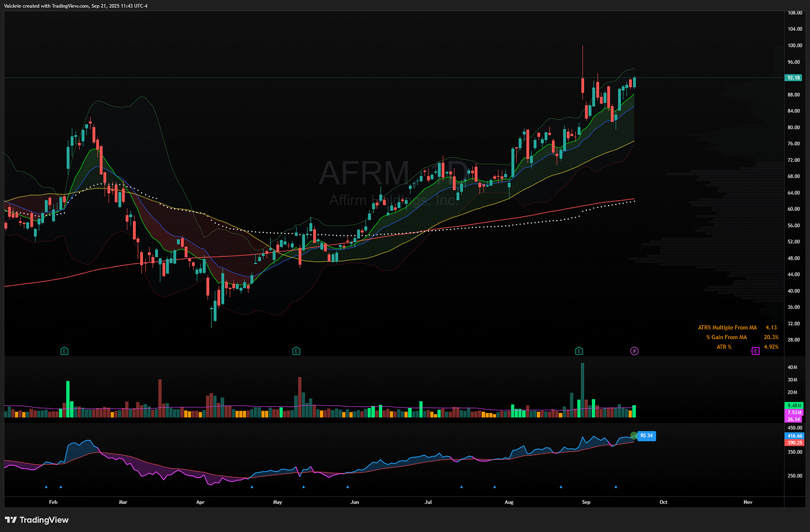The width and height of the screenshot is (810, 532).
Task: Click the Jul date axis label
Action: pos(428,502)
